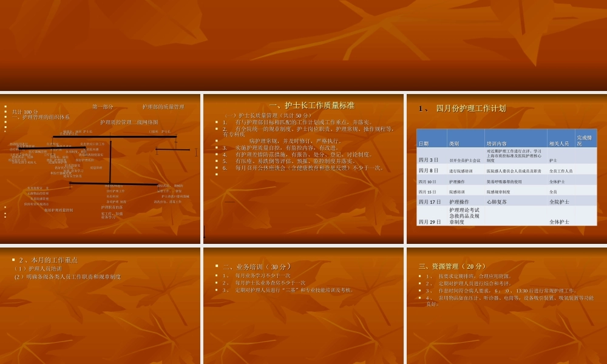Click the 医院感人委员会人员成员及职责 cell
Image resolution: width=607 pixels, height=364 pixels.
514,170
